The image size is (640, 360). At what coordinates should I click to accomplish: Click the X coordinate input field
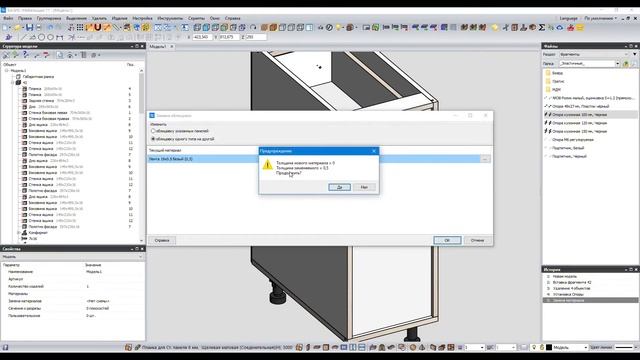[x=202, y=37]
